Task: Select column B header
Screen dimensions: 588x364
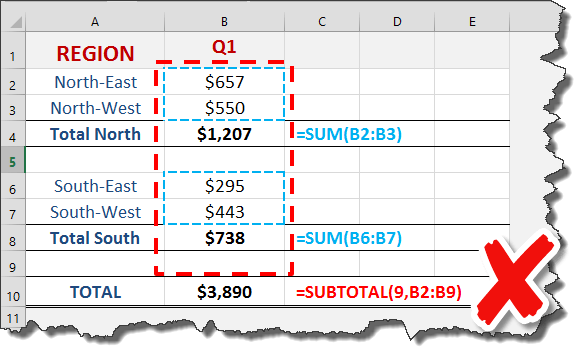Action: coord(224,21)
